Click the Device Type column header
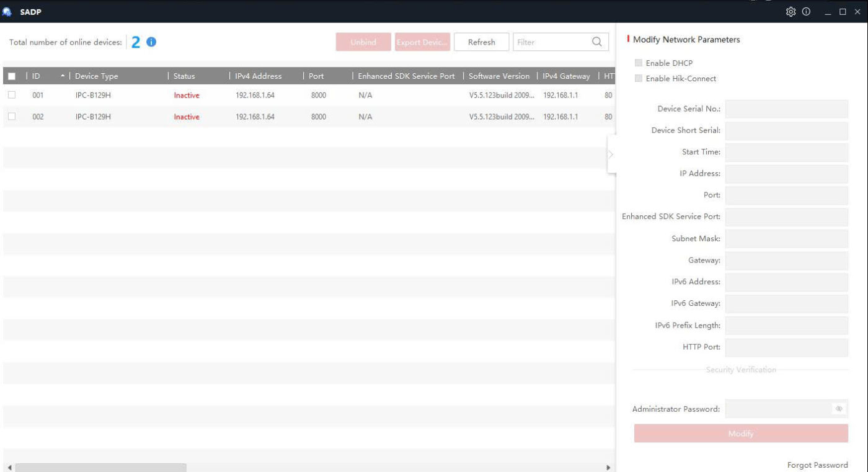 pos(96,76)
